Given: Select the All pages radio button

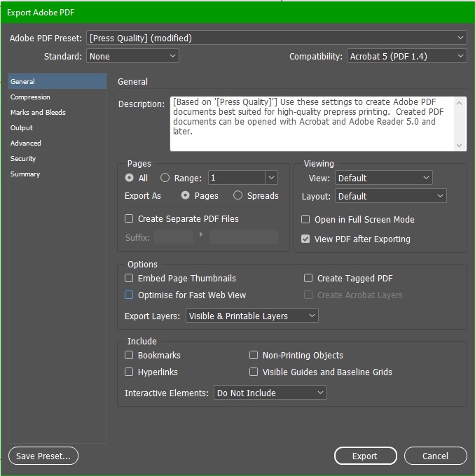Looking at the screenshot, I should pyautogui.click(x=129, y=178).
